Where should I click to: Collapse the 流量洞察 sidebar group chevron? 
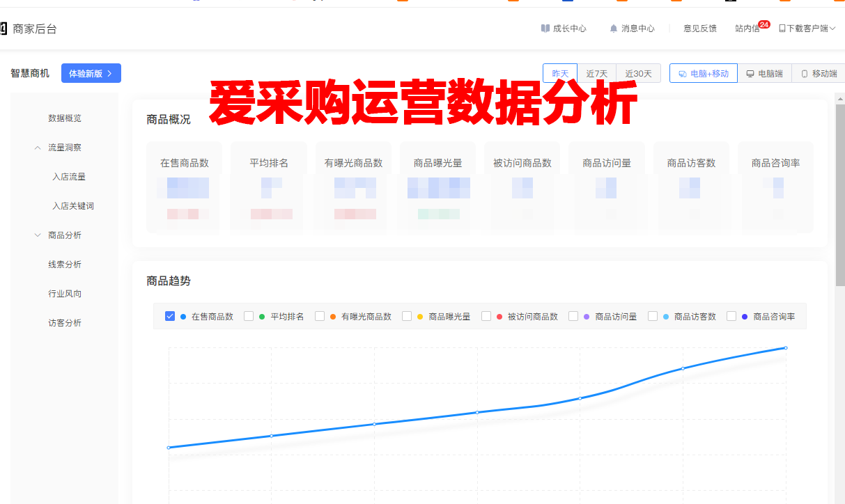pyautogui.click(x=38, y=148)
